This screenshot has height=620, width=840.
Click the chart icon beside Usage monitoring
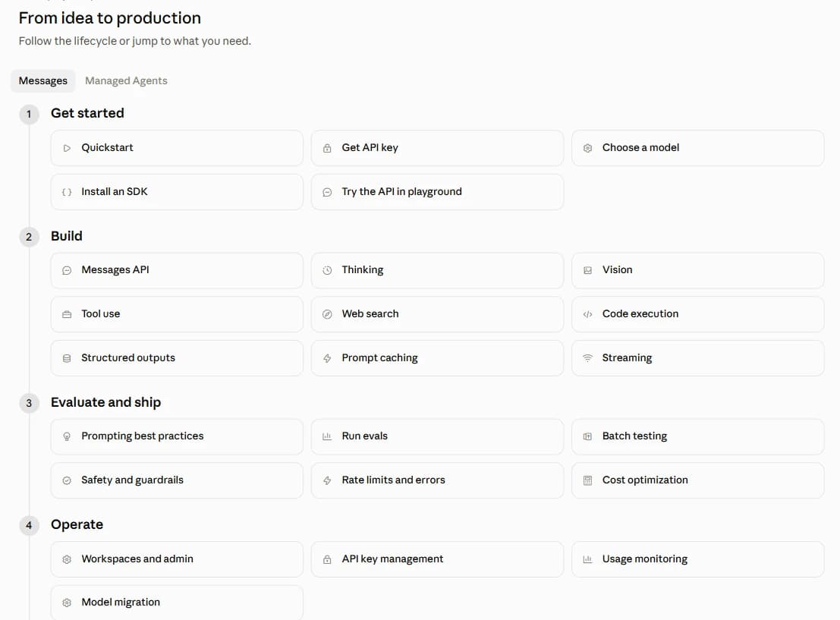click(x=587, y=559)
